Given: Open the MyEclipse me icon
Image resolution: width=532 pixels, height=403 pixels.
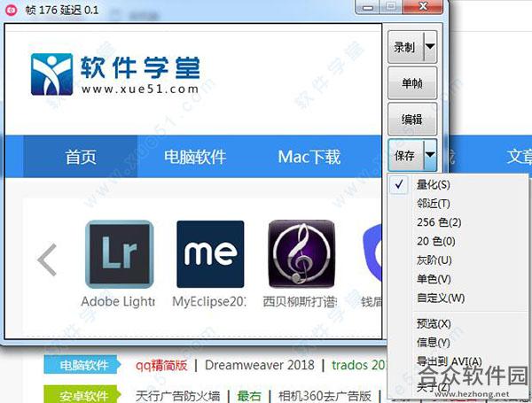Looking at the screenshot, I should tap(210, 254).
